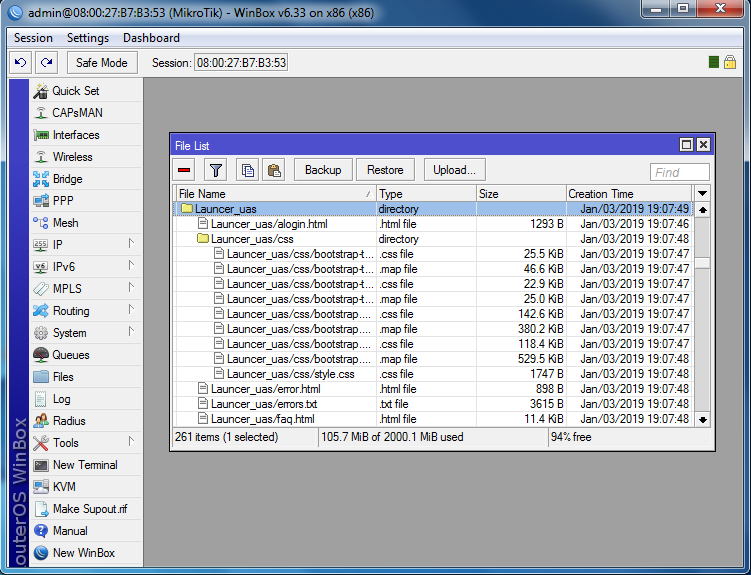Sort by Size column header
Screen dimensions: 751x575
(x=521, y=194)
